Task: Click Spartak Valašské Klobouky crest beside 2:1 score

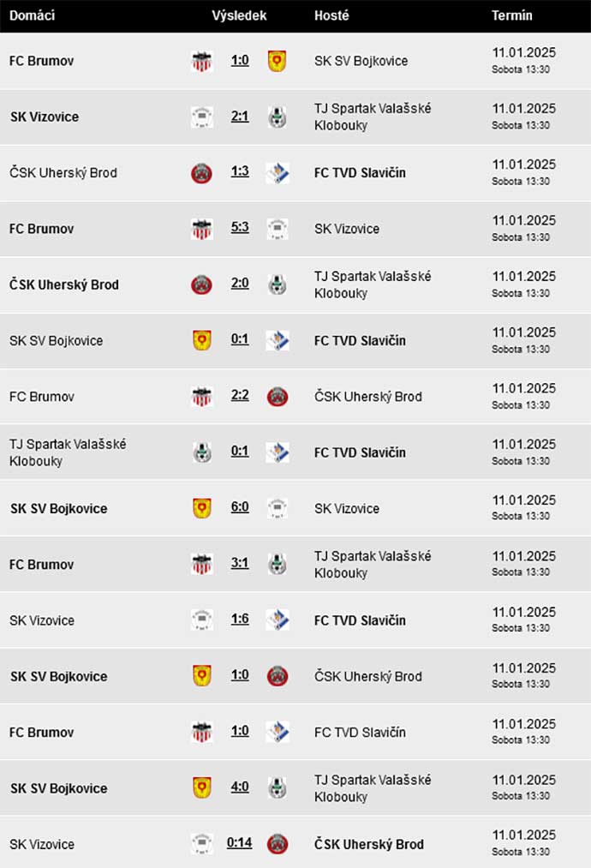Action: pyautogui.click(x=278, y=117)
